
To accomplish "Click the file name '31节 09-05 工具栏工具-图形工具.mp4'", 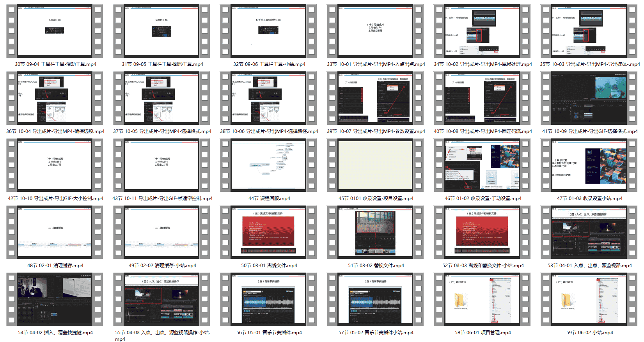I will tap(162, 64).
